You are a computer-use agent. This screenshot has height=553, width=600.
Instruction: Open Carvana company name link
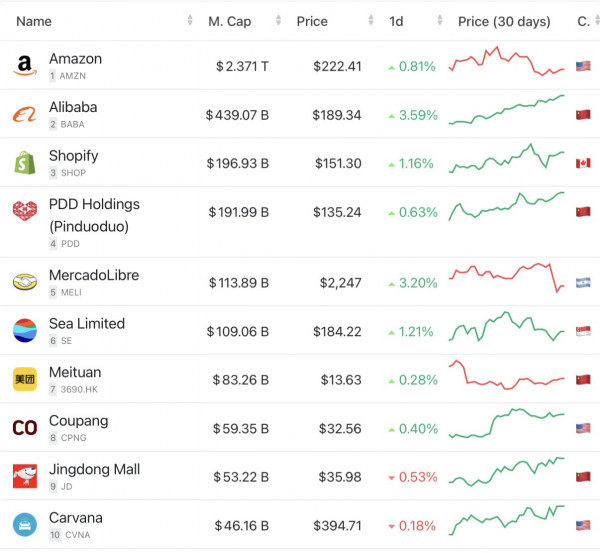tap(75, 518)
